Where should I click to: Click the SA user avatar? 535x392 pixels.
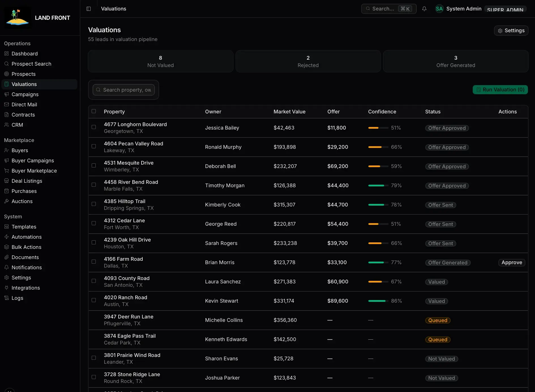(x=439, y=9)
